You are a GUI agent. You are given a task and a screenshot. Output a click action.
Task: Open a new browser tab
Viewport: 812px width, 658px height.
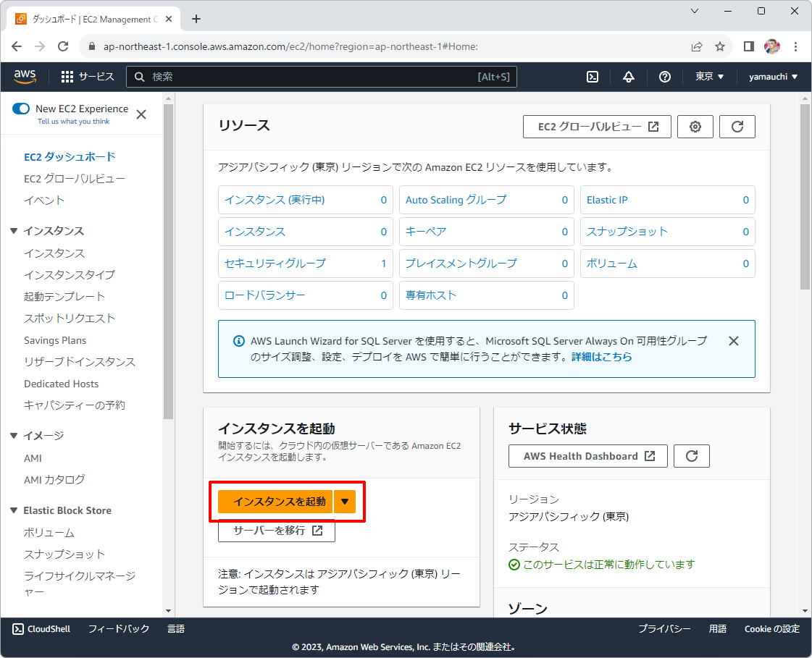(x=196, y=19)
